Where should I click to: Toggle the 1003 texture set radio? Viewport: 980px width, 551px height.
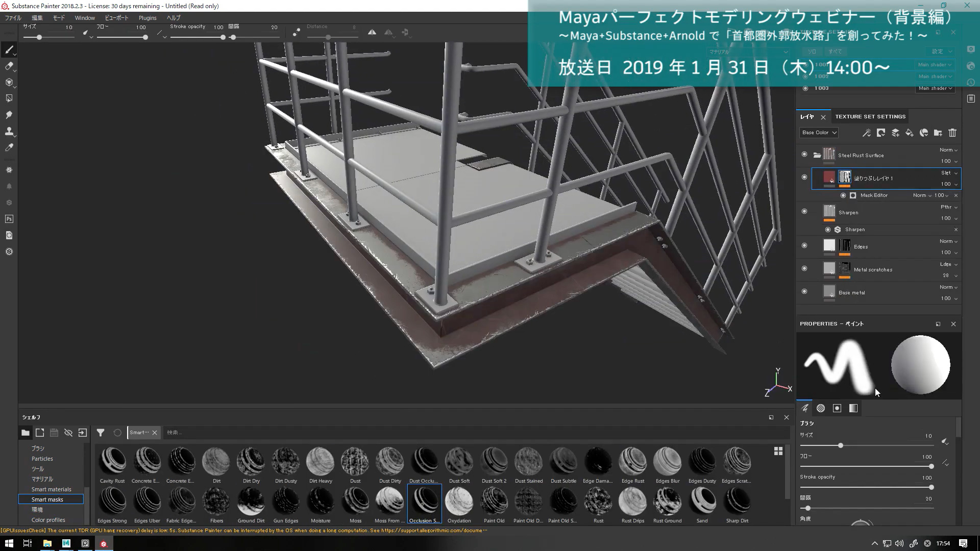click(x=805, y=88)
